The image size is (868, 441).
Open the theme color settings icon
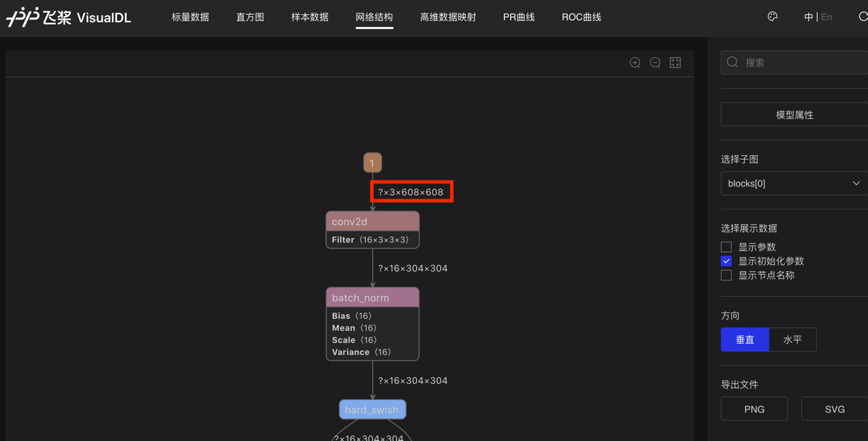(772, 16)
